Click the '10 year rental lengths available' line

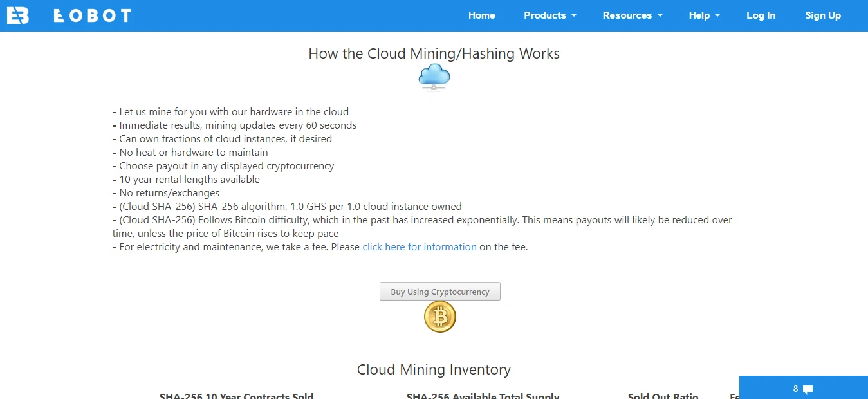189,180
